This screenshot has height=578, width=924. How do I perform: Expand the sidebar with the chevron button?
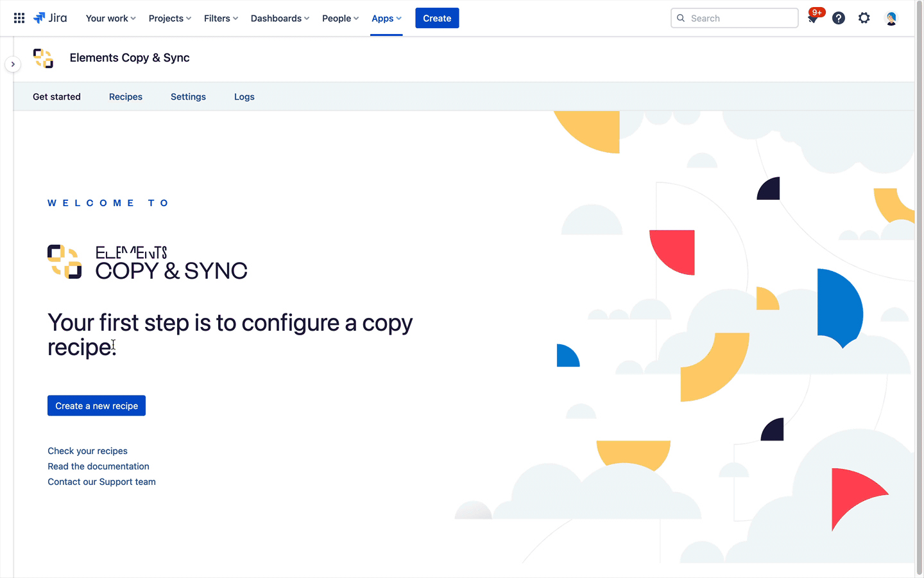pyautogui.click(x=13, y=64)
